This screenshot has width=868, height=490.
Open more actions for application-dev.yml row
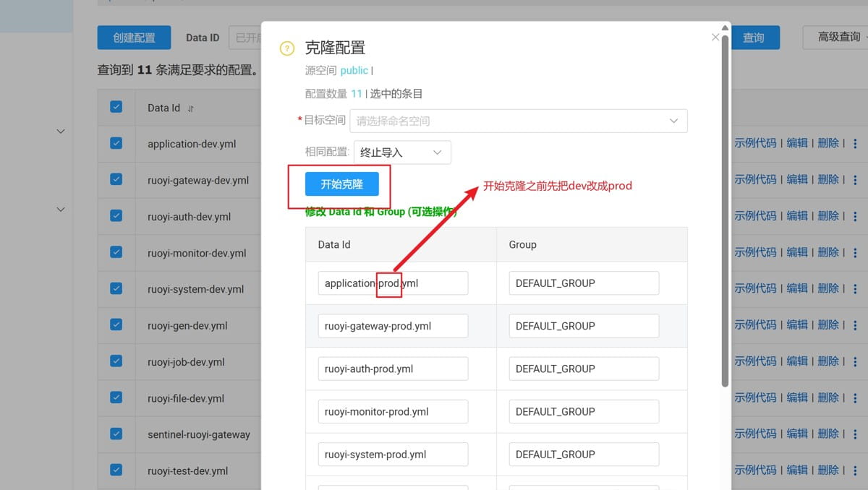point(856,144)
